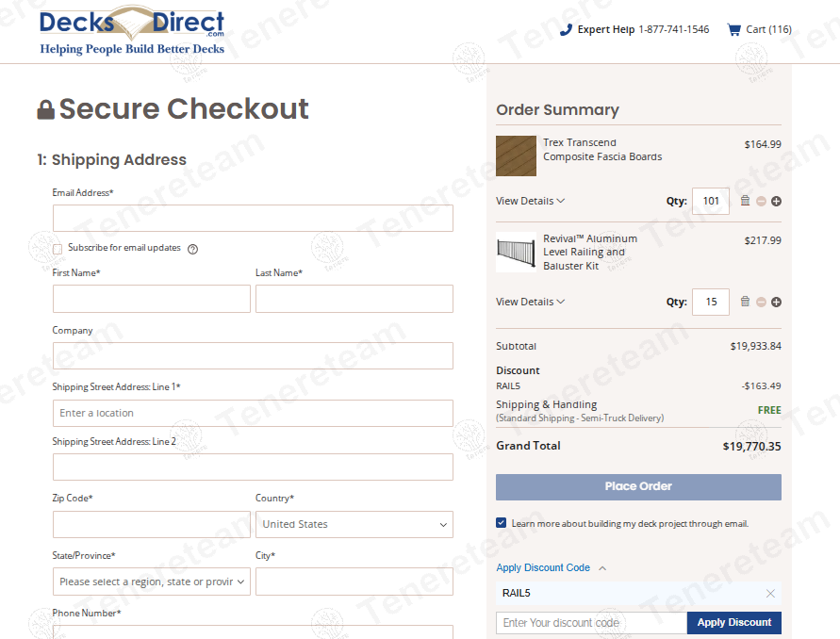
Task: Increase quantity of Trex Transcend Fascia Boards
Action: (776, 201)
